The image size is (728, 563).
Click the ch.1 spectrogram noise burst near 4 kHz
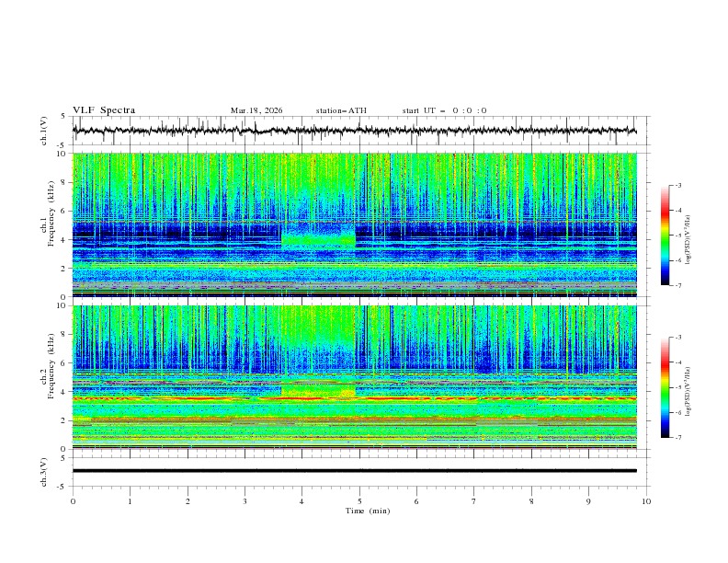coord(318,239)
